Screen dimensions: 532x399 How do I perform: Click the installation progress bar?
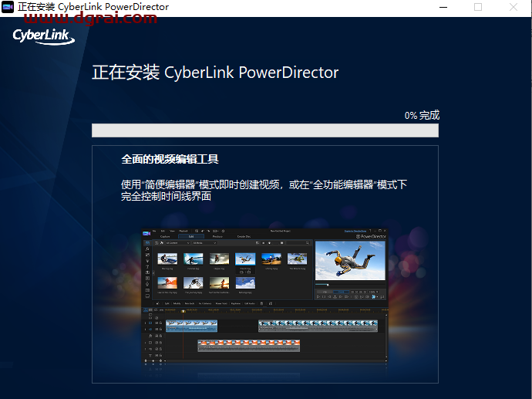click(265, 130)
